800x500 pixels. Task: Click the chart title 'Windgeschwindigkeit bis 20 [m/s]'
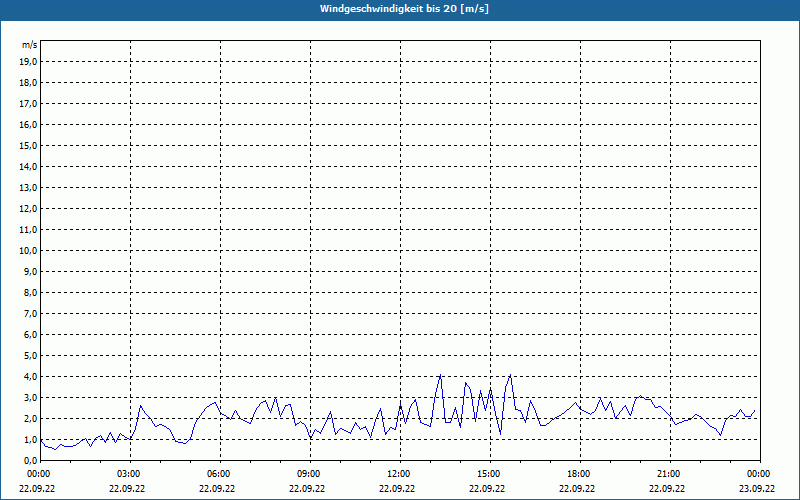pyautogui.click(x=404, y=9)
